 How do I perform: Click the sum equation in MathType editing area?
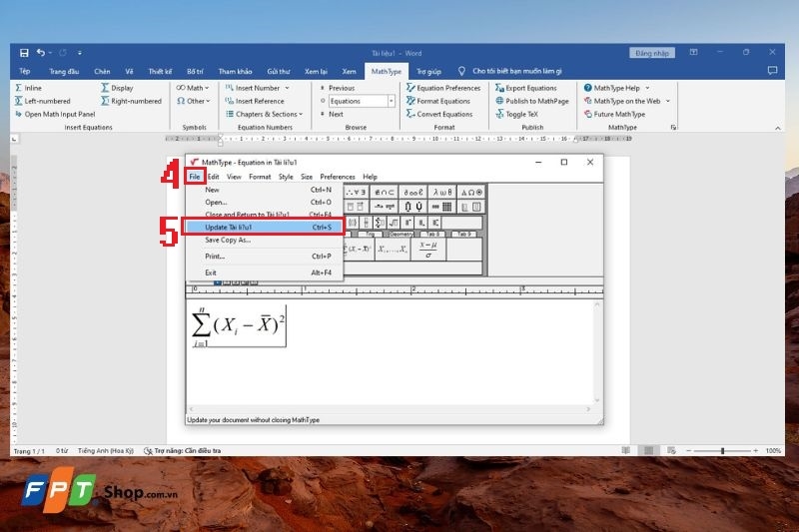239,326
